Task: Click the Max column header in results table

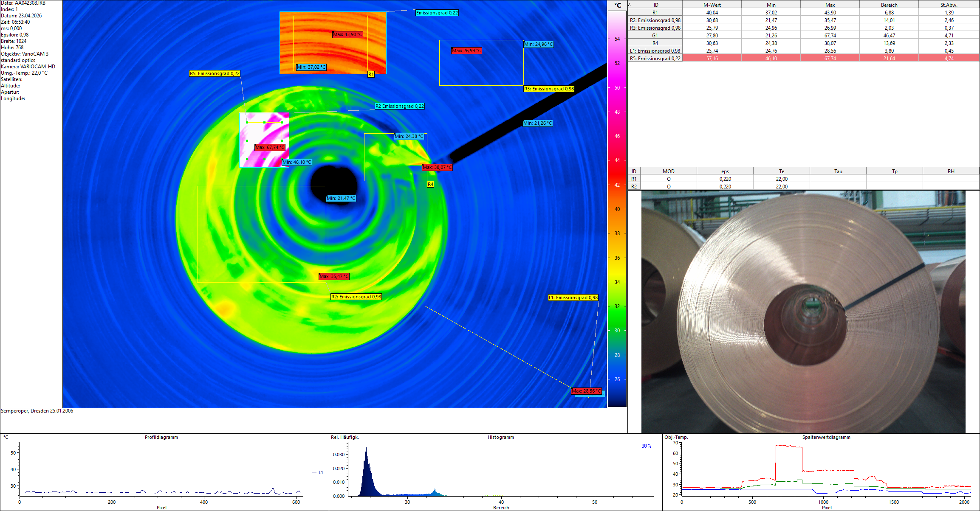Action: (x=830, y=5)
